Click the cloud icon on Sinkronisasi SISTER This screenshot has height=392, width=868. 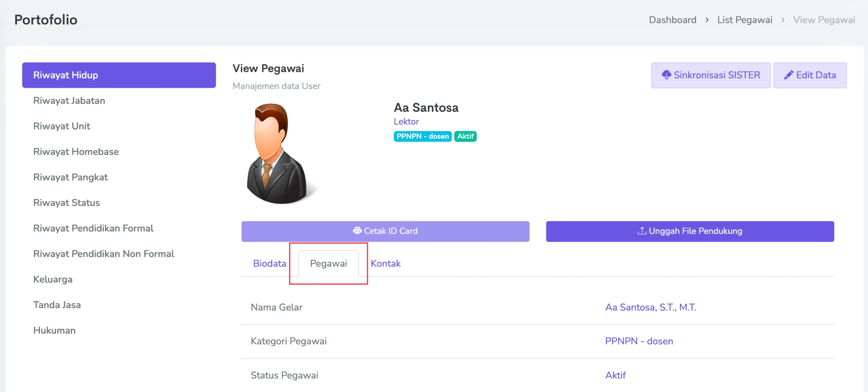[x=666, y=75]
